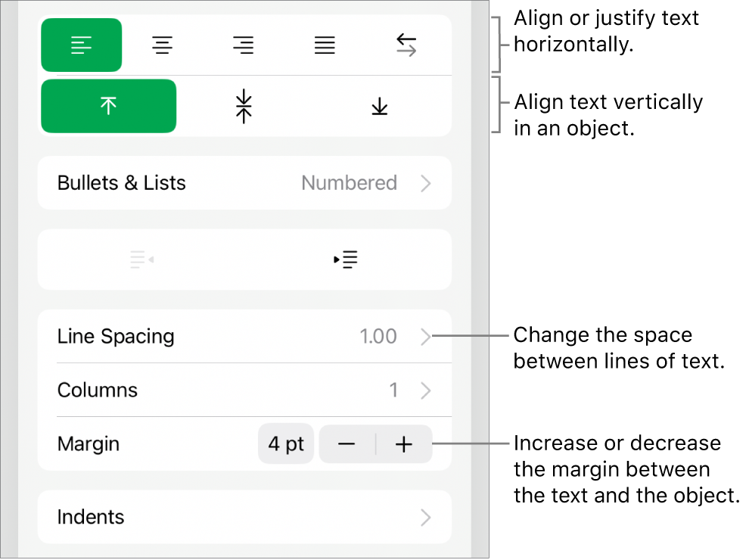Align text to the right
The width and height of the screenshot is (749, 560).
coord(244,45)
